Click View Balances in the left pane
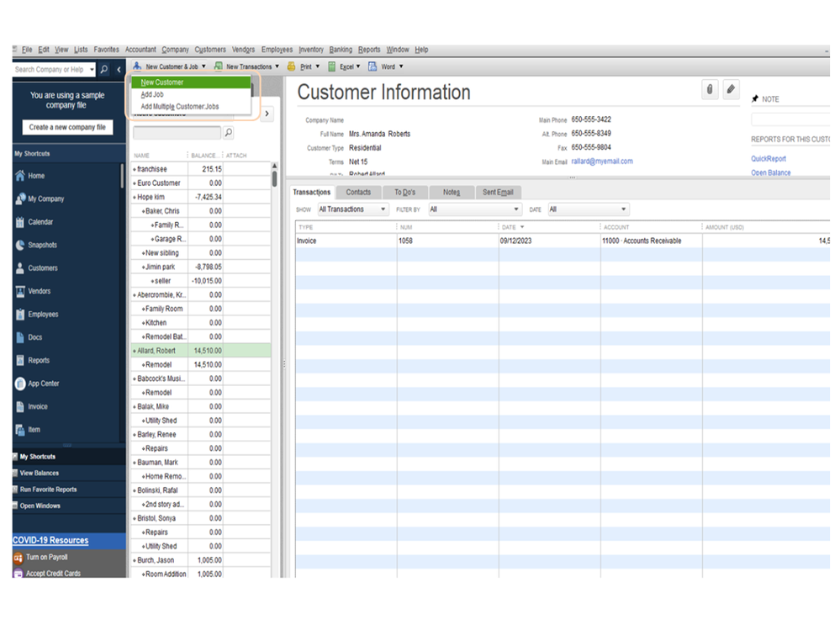 click(x=40, y=473)
